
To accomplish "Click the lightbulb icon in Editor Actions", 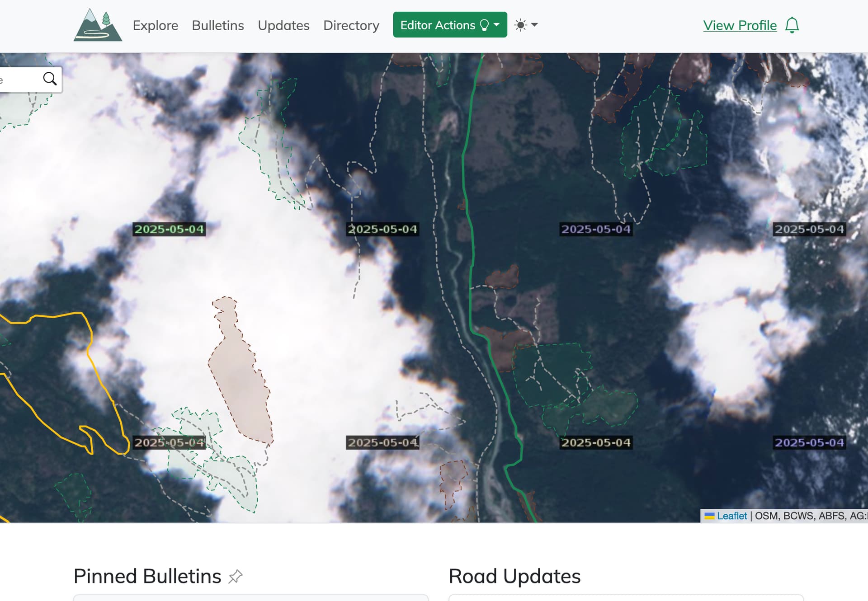I will click(484, 25).
